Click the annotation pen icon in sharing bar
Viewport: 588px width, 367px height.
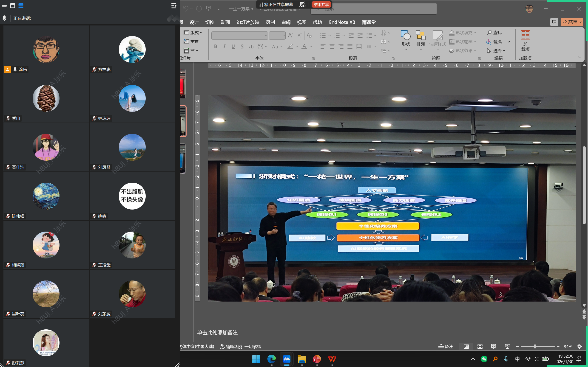[x=302, y=5]
